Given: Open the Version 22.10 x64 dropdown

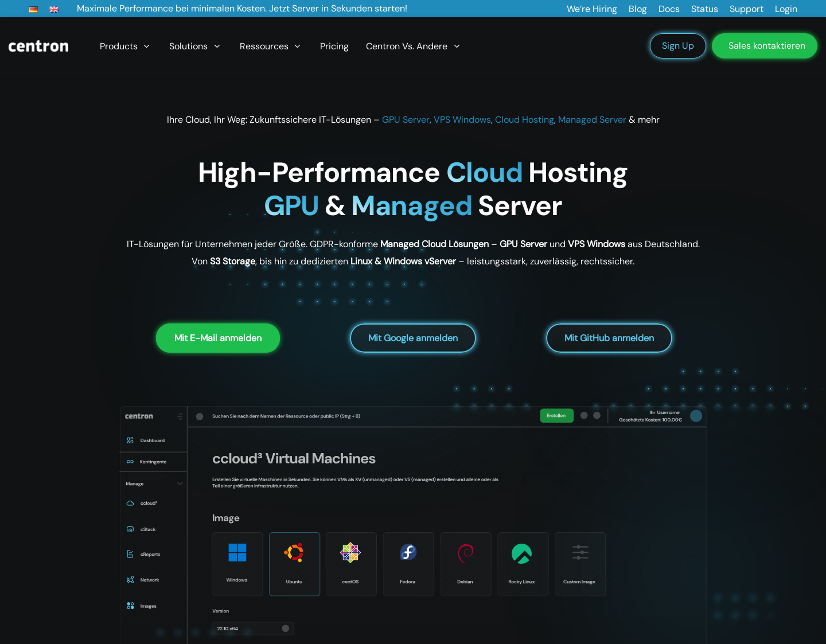Looking at the screenshot, I should click(x=253, y=629).
